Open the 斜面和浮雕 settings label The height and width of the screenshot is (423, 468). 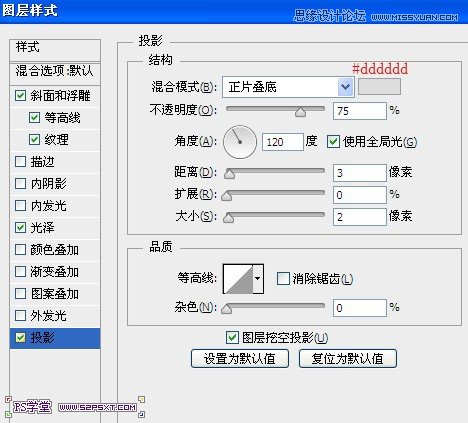(x=60, y=96)
